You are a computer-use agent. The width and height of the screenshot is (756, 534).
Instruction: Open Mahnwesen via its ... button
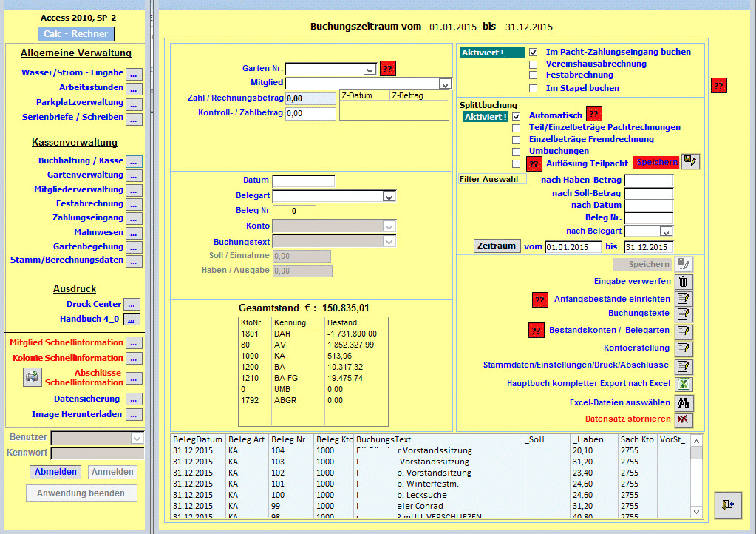[x=134, y=234]
